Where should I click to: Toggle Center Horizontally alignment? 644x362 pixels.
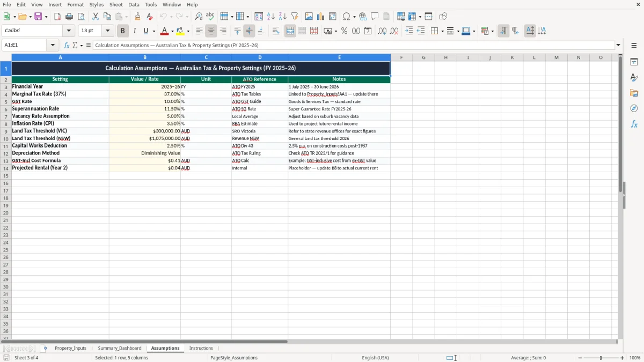tap(211, 31)
